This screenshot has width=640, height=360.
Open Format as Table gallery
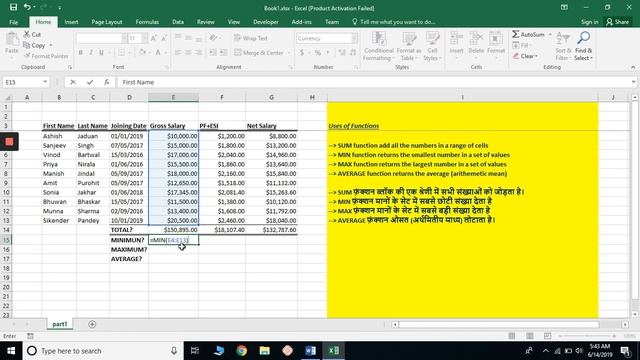[409, 47]
